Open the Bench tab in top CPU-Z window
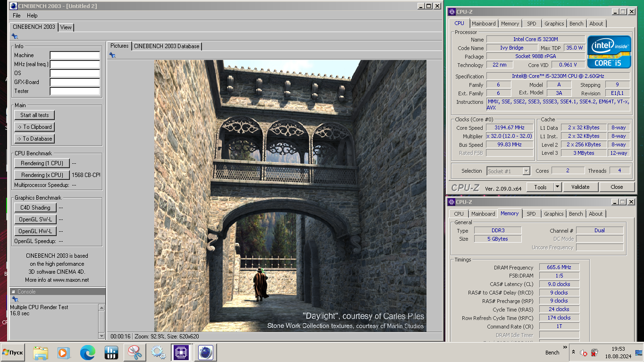The width and height of the screenshot is (644, 362). pos(577,24)
